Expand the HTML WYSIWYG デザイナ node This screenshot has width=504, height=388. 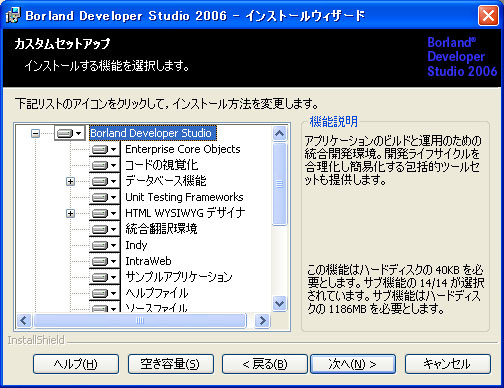70,213
